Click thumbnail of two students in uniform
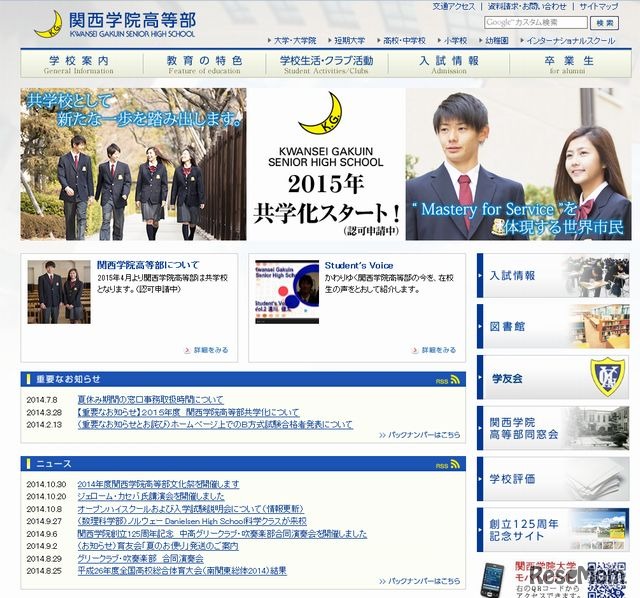Screen dimensions: 640x598 (x=59, y=292)
